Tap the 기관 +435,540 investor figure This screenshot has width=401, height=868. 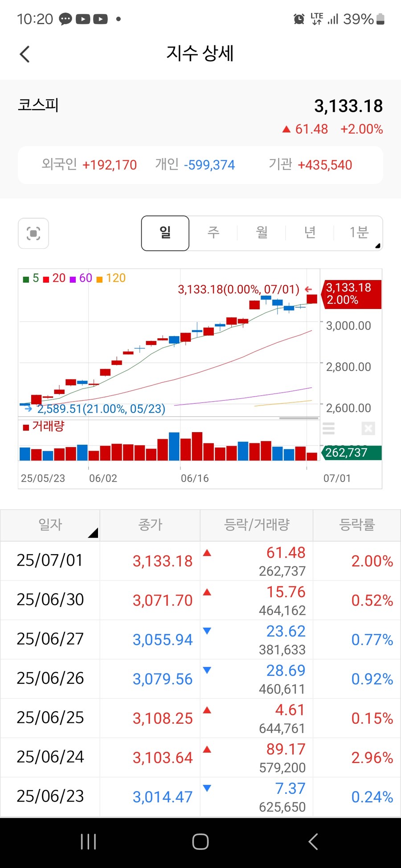[x=310, y=165]
